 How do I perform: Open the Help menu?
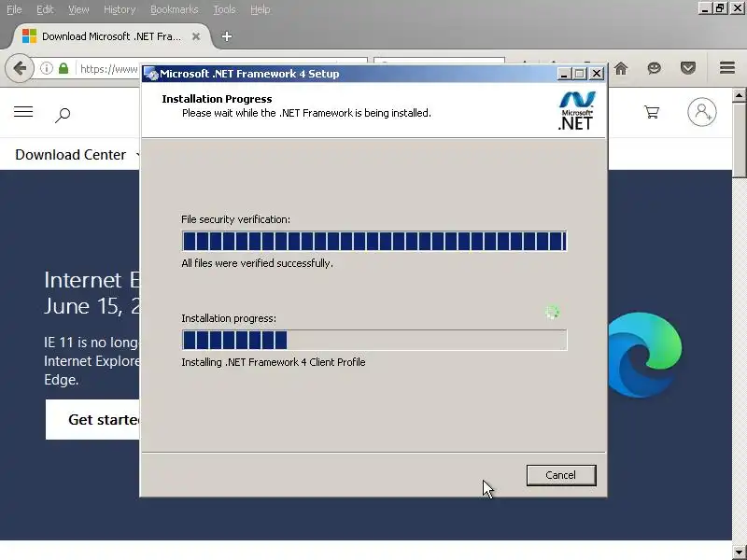(x=261, y=9)
